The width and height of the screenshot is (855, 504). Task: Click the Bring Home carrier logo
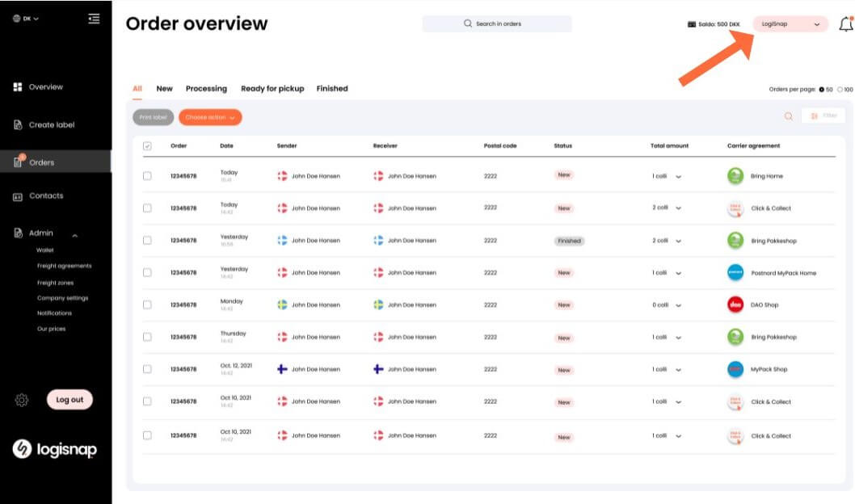[x=735, y=175]
